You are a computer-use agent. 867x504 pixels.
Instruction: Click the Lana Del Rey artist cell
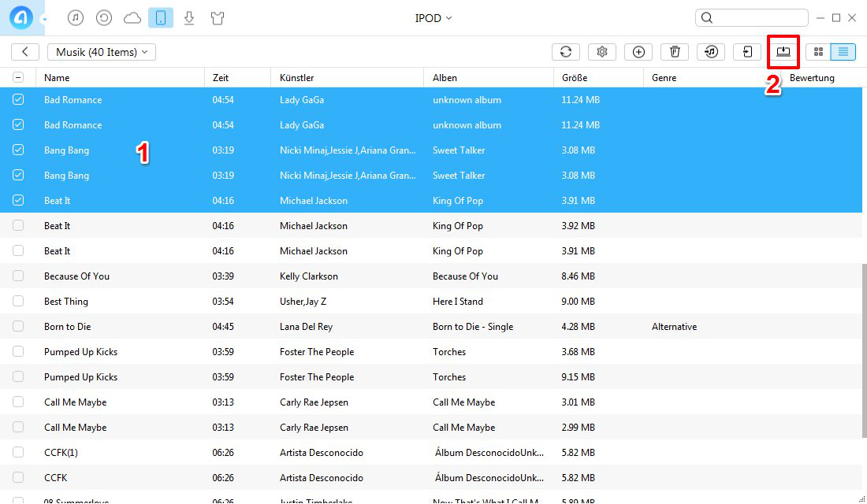pos(307,327)
